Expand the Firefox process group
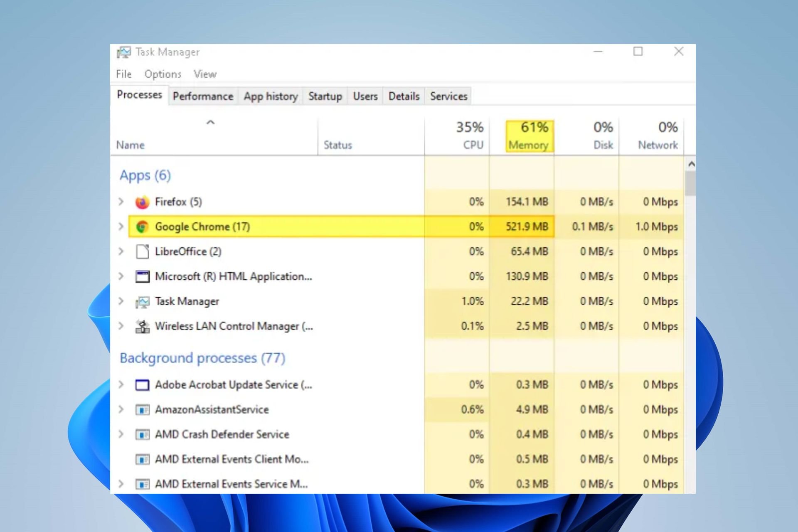Viewport: 798px width, 532px height. pyautogui.click(x=121, y=202)
